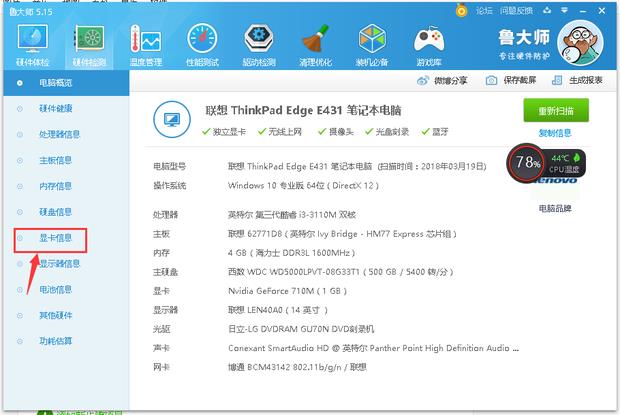Show 电池信息 battery info page
The width and height of the screenshot is (620, 415).
click(x=55, y=290)
